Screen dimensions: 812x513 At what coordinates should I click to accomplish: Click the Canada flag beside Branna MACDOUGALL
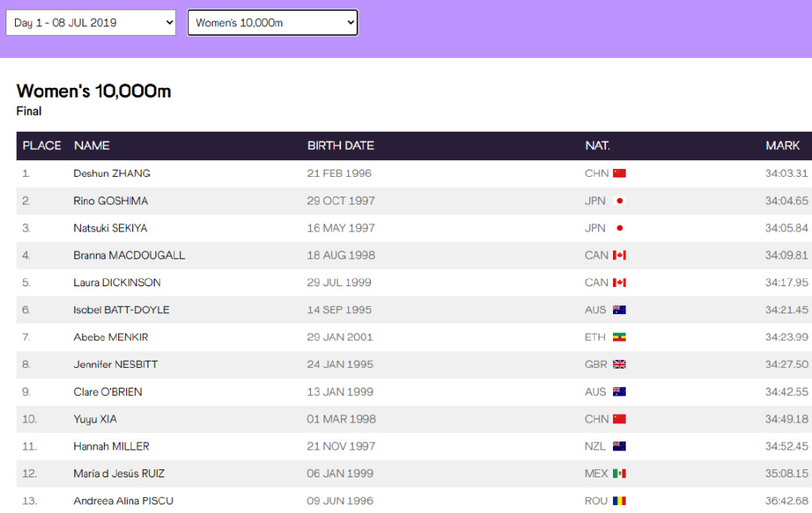pyautogui.click(x=619, y=255)
